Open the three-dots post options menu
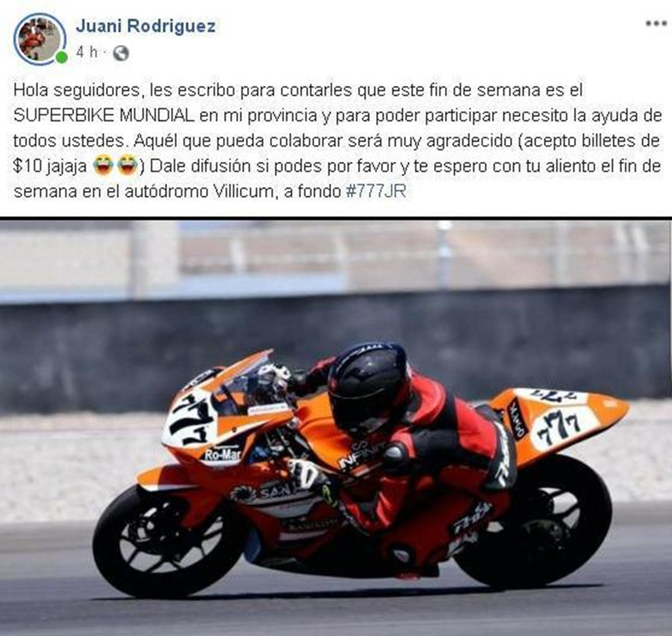 pyautogui.click(x=656, y=24)
